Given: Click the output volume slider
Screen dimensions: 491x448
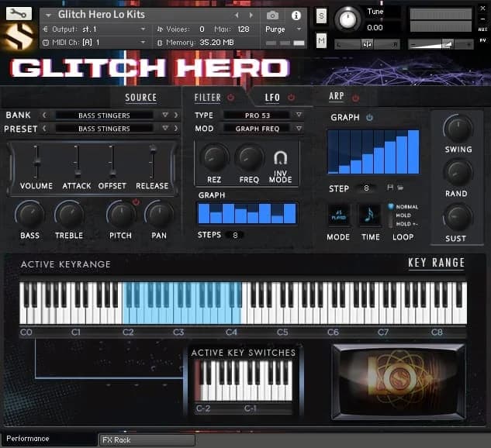Looking at the screenshot, I should 441,44.
